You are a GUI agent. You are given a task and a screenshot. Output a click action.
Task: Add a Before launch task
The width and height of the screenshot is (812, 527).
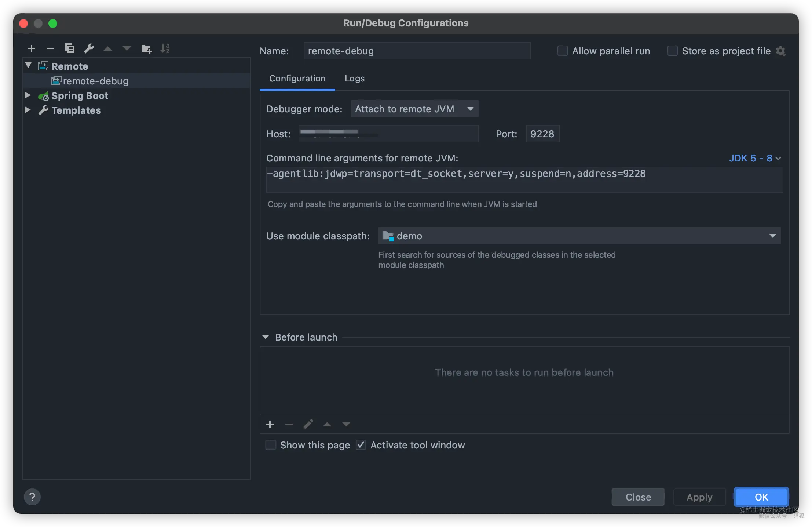270,424
